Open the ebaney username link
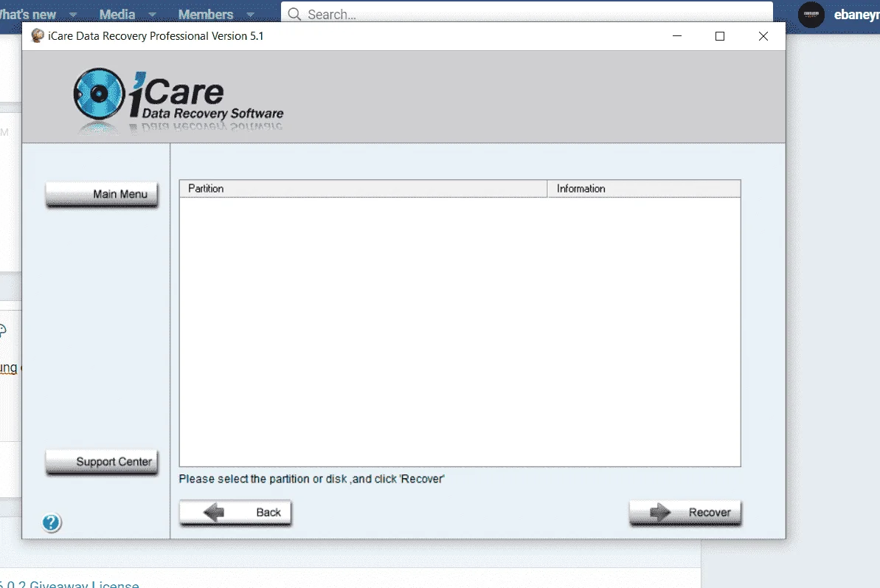This screenshot has height=588, width=880. (x=856, y=15)
